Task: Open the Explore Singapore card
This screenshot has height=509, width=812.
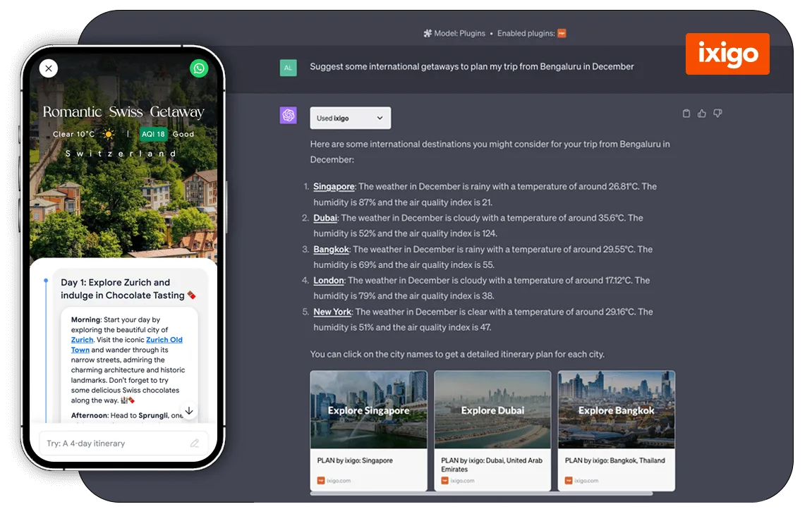Action: pyautogui.click(x=368, y=430)
